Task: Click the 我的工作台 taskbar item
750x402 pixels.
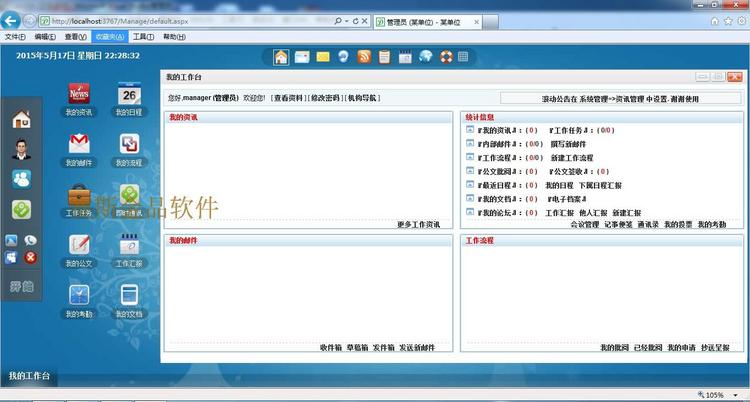Action: point(29,376)
